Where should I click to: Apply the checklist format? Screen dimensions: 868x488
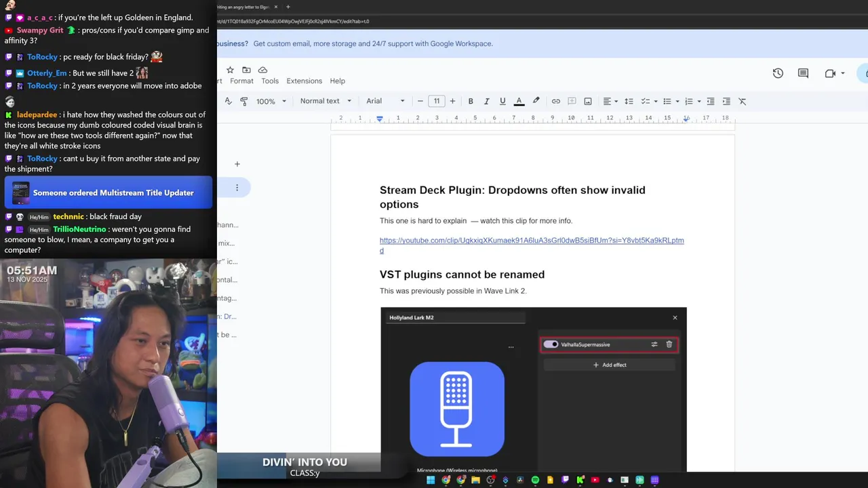click(646, 101)
